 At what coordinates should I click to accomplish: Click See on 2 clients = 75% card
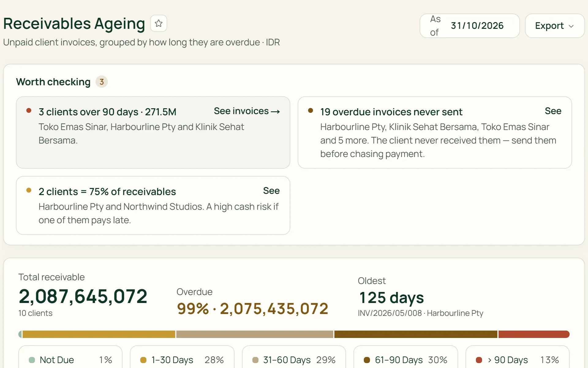point(271,191)
